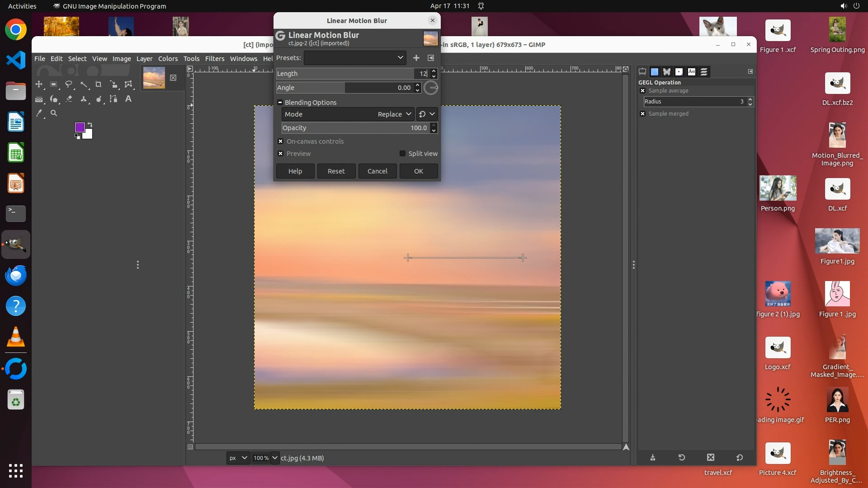Select the Crop tool
868x488 pixels.
pos(99,84)
